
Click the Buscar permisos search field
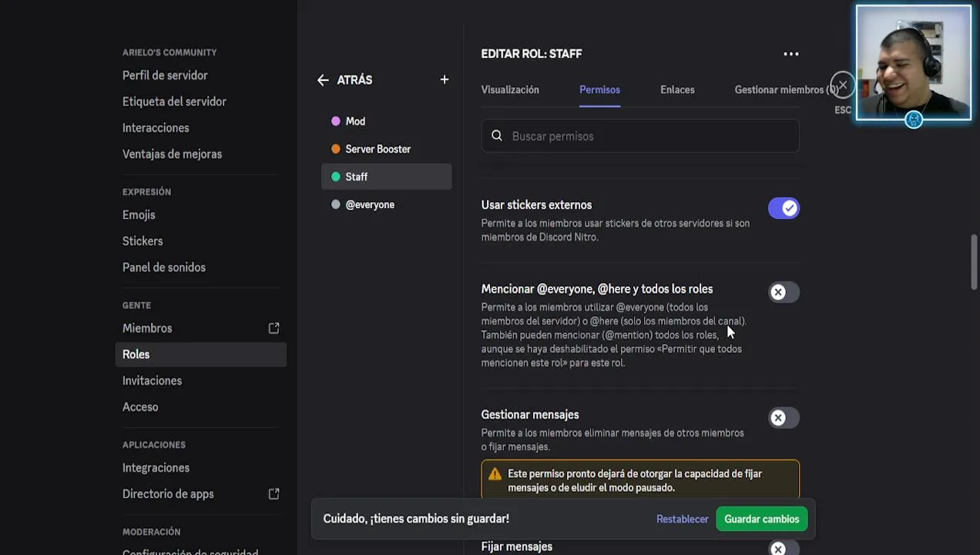[647, 136]
